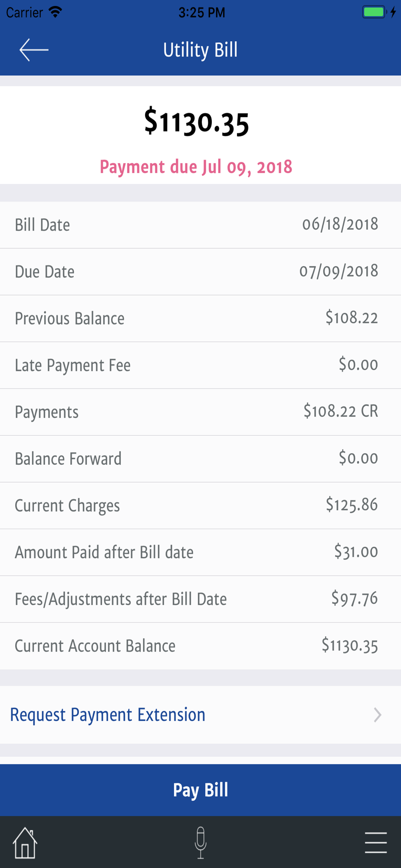
Task: Select the Due Date row
Action: [x=200, y=272]
